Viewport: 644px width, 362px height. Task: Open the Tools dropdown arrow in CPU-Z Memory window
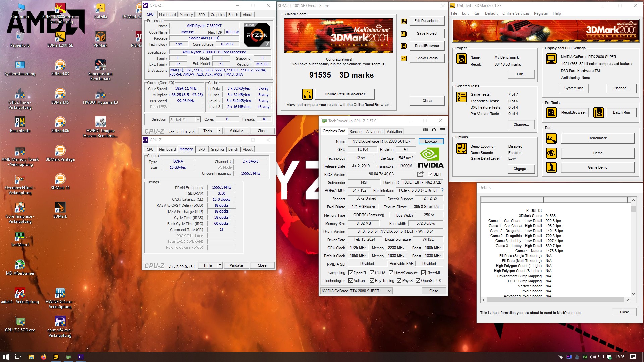(x=220, y=265)
